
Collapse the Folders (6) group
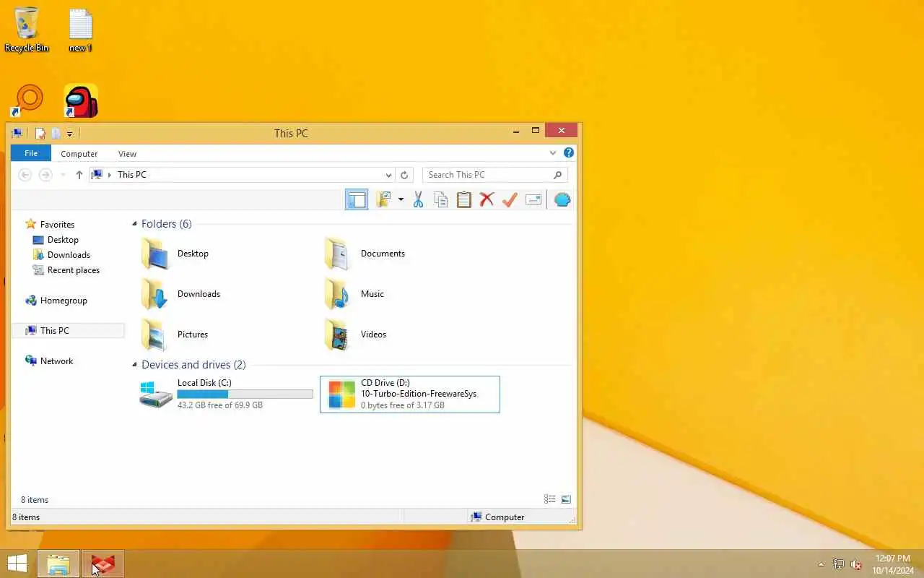tap(134, 224)
